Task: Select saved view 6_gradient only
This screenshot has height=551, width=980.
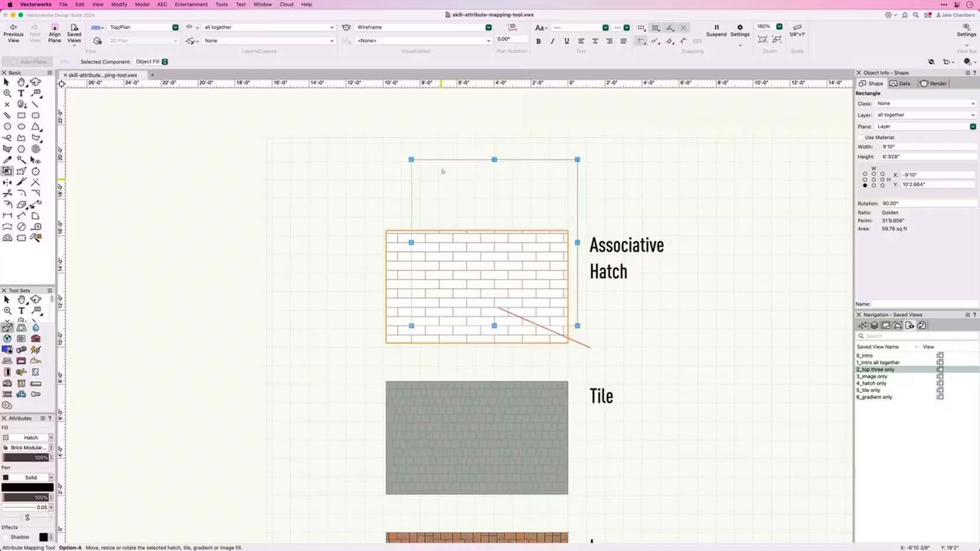Action: pyautogui.click(x=874, y=398)
